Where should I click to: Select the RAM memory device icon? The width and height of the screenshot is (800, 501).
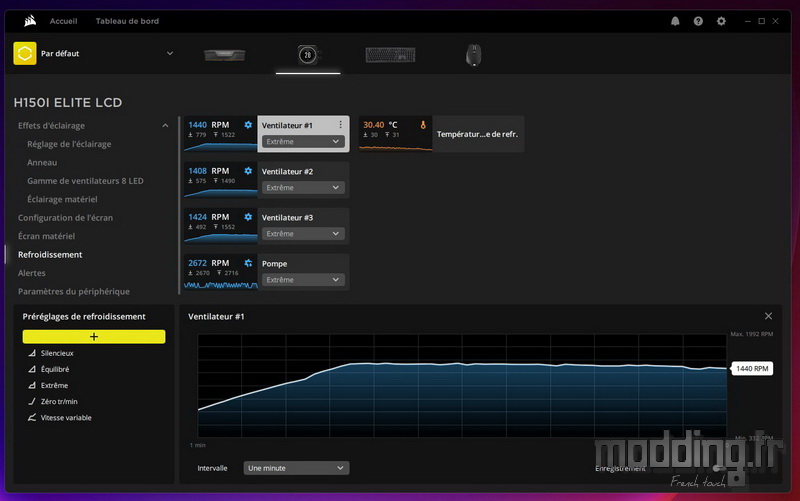[224, 55]
